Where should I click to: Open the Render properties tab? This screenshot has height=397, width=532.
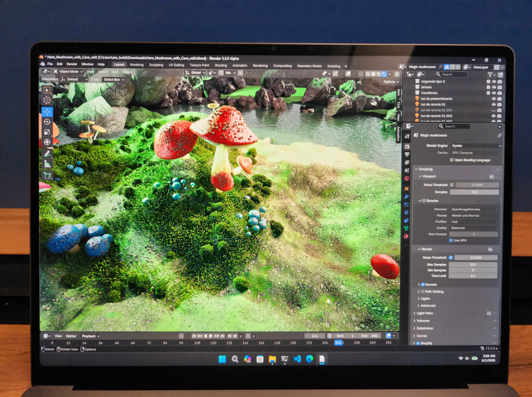pos(407,146)
